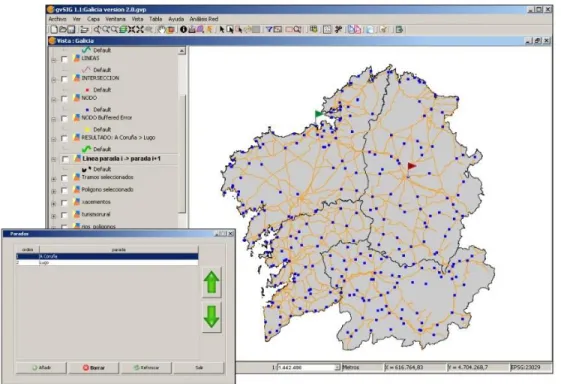Click the orden column header
The height and width of the screenshot is (384, 561).
point(28,249)
